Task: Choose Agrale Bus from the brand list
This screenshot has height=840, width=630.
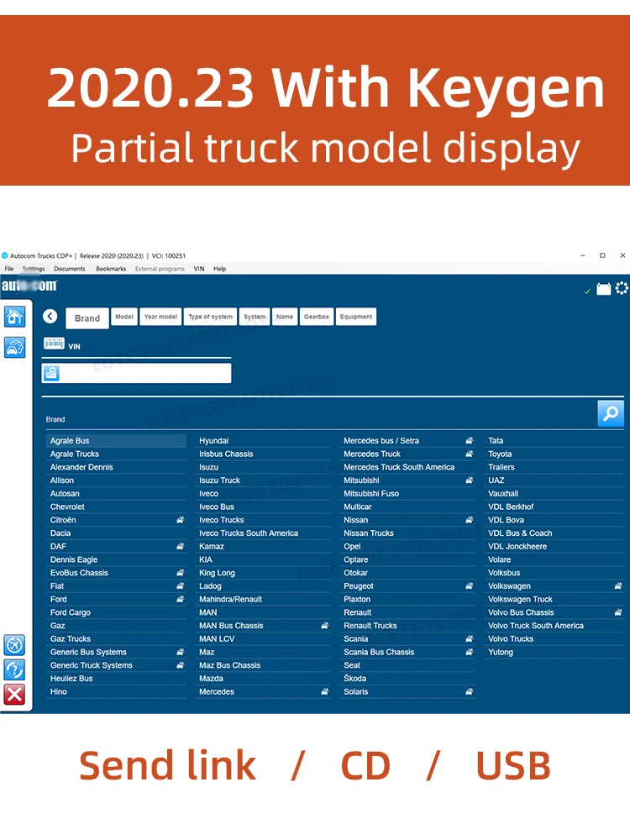Action: tap(116, 441)
